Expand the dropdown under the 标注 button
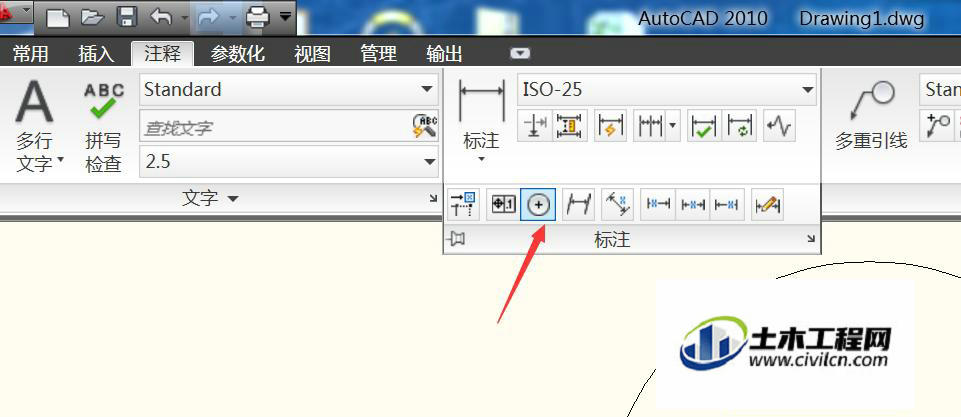The height and width of the screenshot is (417, 961). coord(482,159)
